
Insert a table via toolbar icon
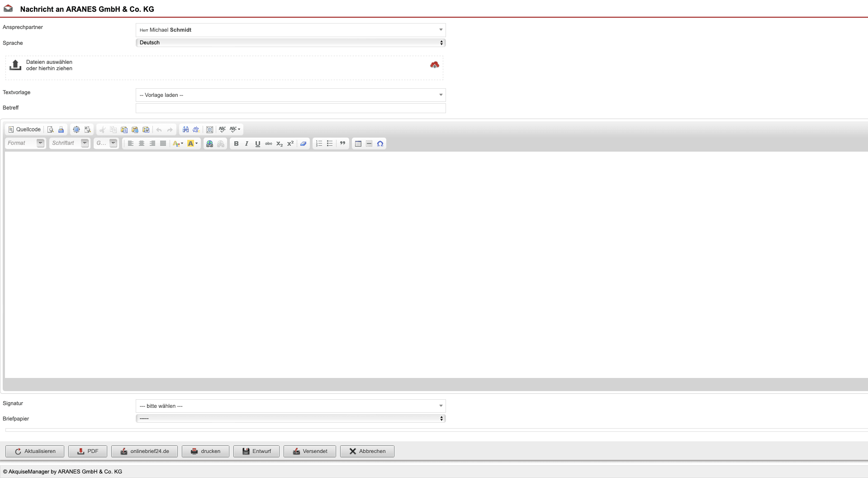[x=358, y=143]
